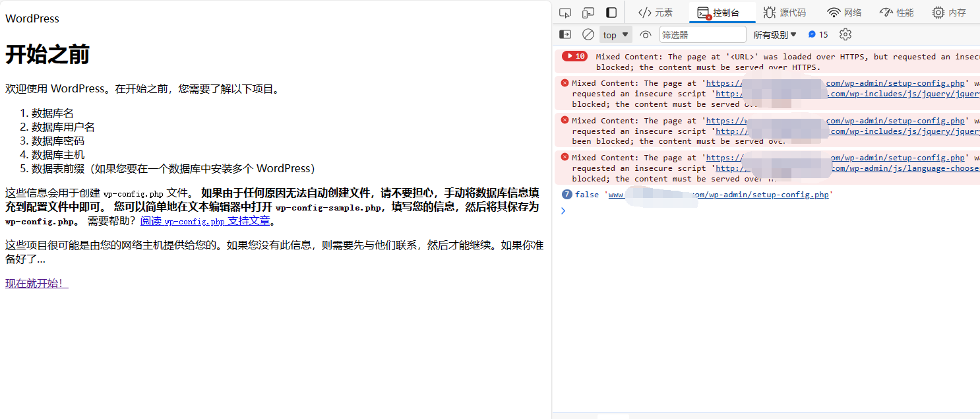Viewport: 980px width, 419px height.
Task: Click the 筛选器 console filter field
Action: (702, 34)
